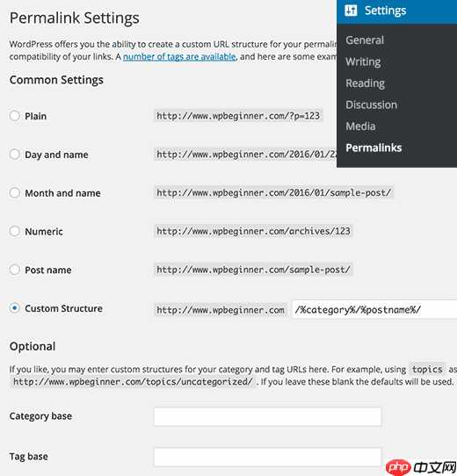
Task: Click into the Tag base field
Action: pyautogui.click(x=268, y=457)
